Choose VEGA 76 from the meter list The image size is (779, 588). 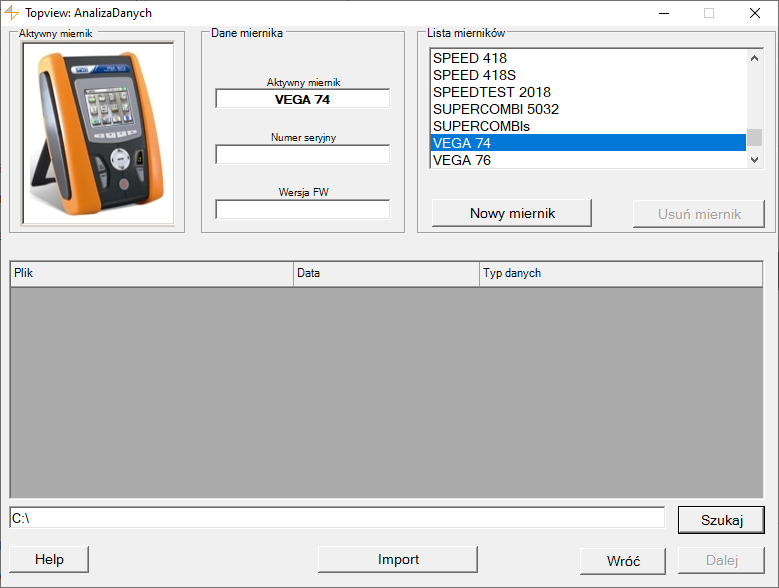(x=461, y=160)
